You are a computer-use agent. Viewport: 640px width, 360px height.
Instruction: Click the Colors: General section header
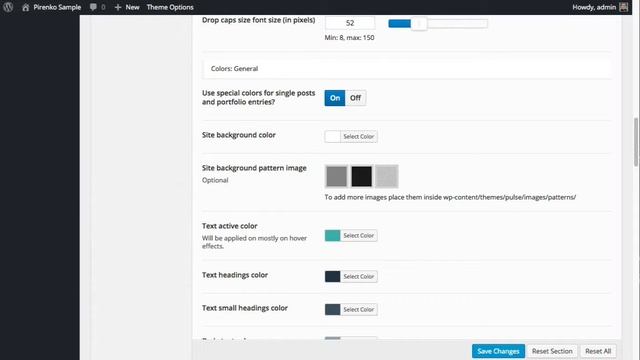(407, 69)
